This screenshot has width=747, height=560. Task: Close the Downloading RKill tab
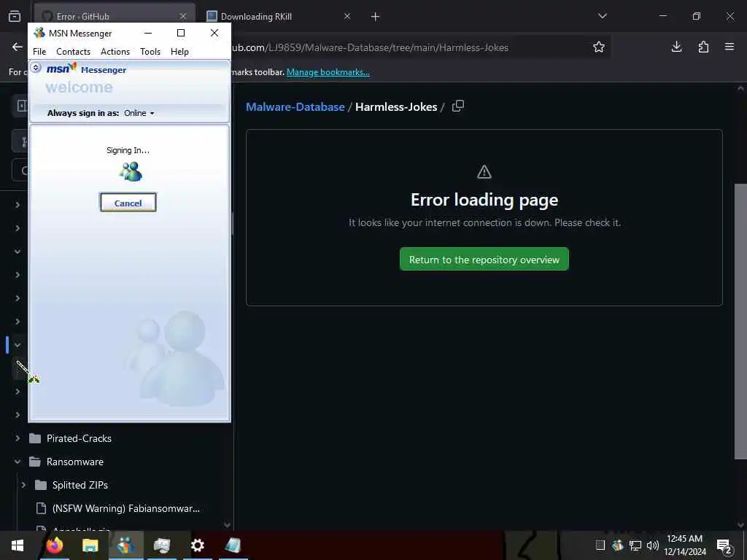click(347, 16)
